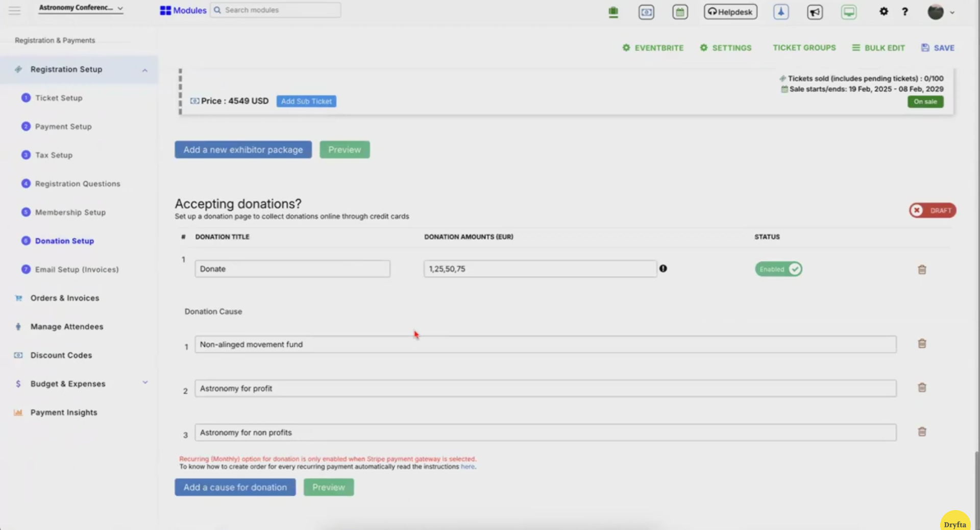Collapse the Registration Setup section
The width and height of the screenshot is (980, 530).
click(x=144, y=70)
